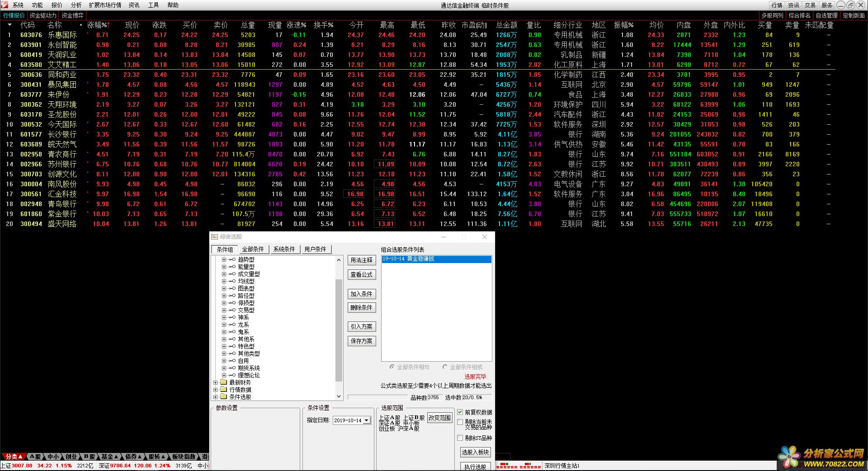Click the key icon beside 特色型

(x=232, y=347)
